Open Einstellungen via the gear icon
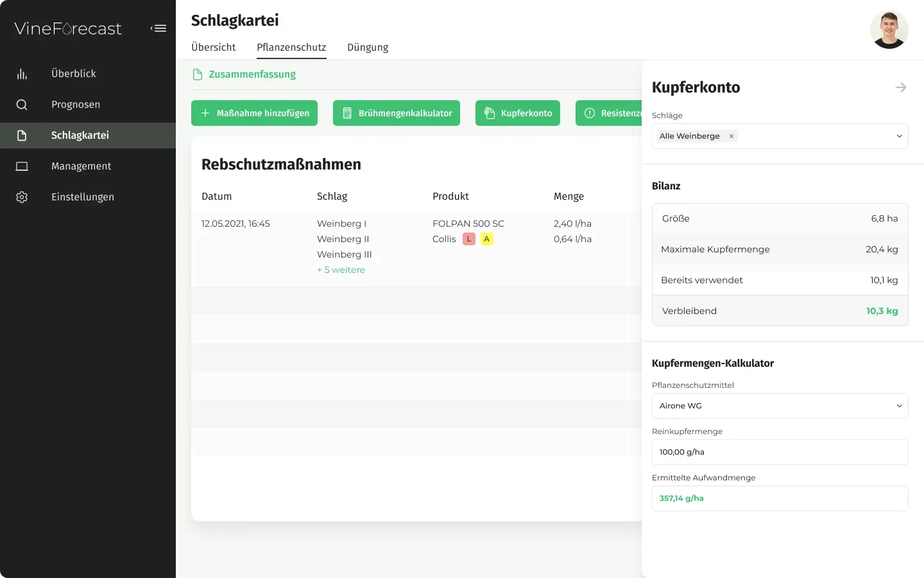 tap(22, 197)
